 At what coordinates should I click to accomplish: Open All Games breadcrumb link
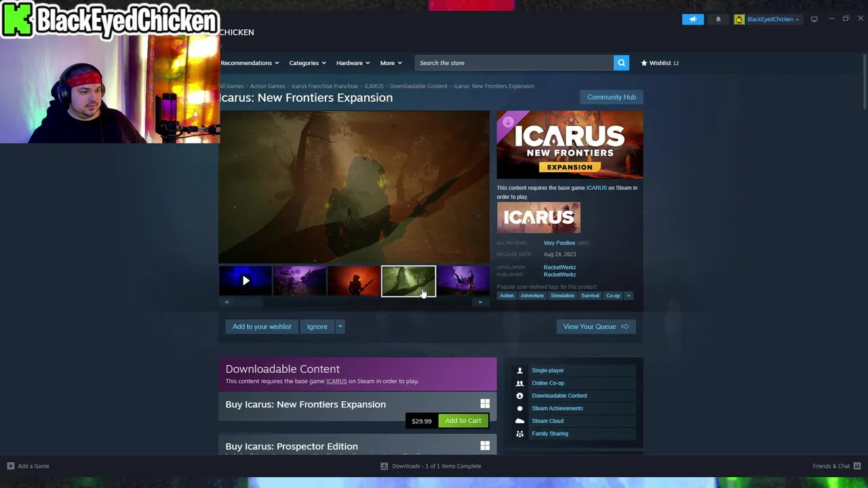(x=231, y=86)
